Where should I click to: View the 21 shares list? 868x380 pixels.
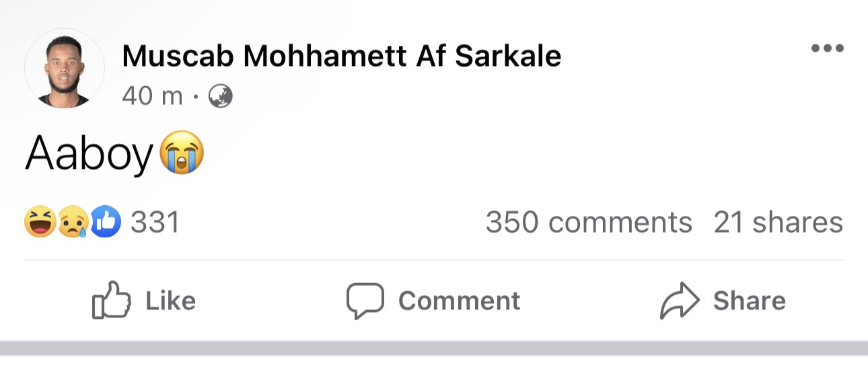click(778, 223)
